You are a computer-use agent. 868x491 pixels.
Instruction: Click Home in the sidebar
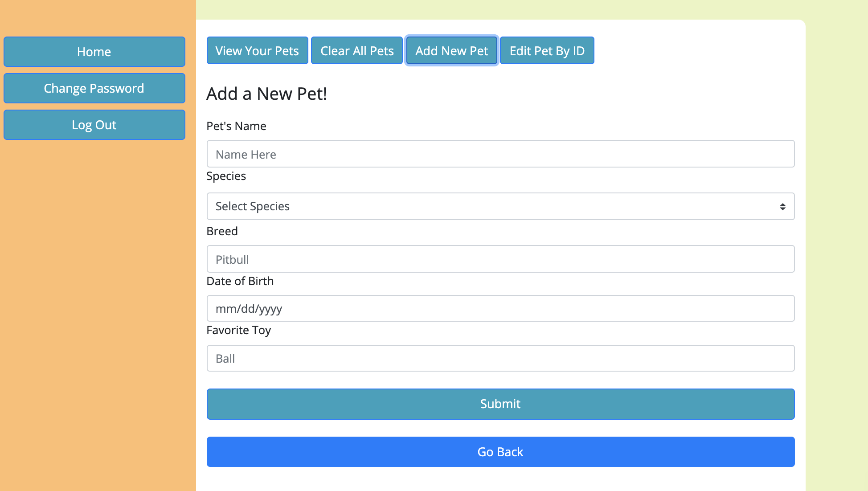pos(94,52)
